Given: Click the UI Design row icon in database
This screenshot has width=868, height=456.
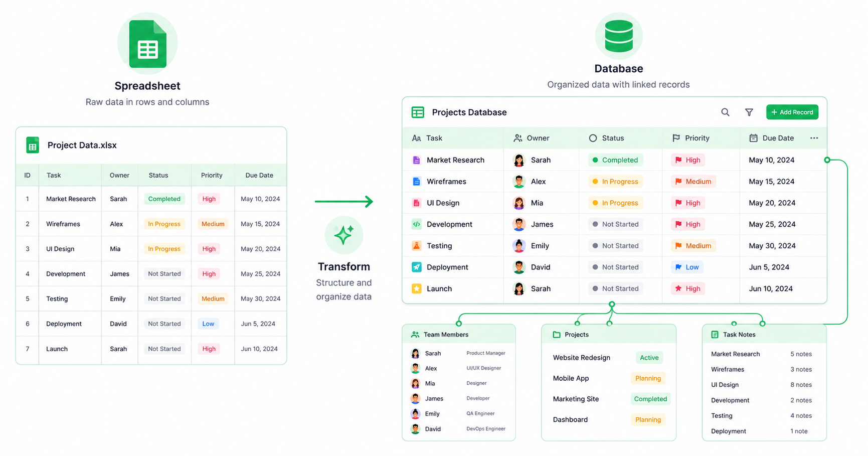Looking at the screenshot, I should 416,203.
